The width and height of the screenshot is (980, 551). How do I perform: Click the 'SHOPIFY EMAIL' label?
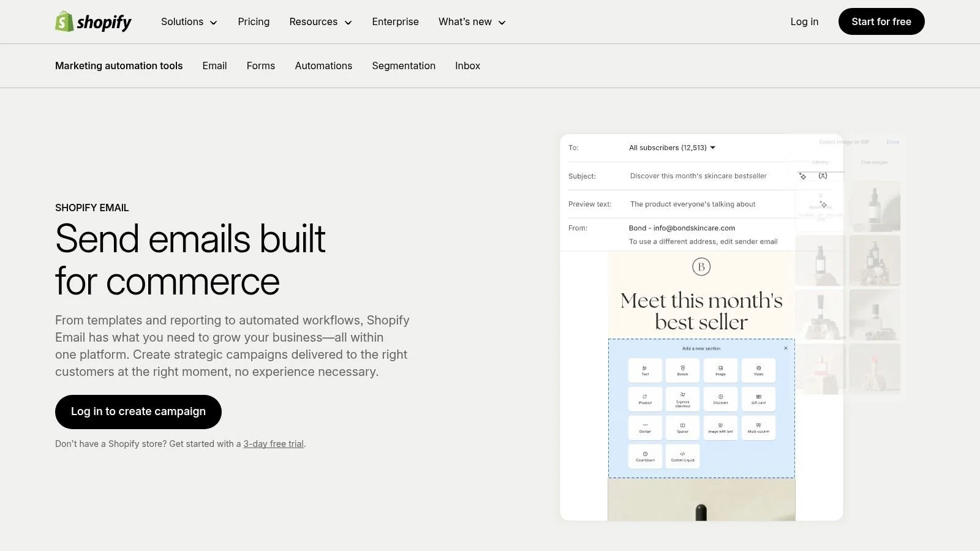click(92, 208)
